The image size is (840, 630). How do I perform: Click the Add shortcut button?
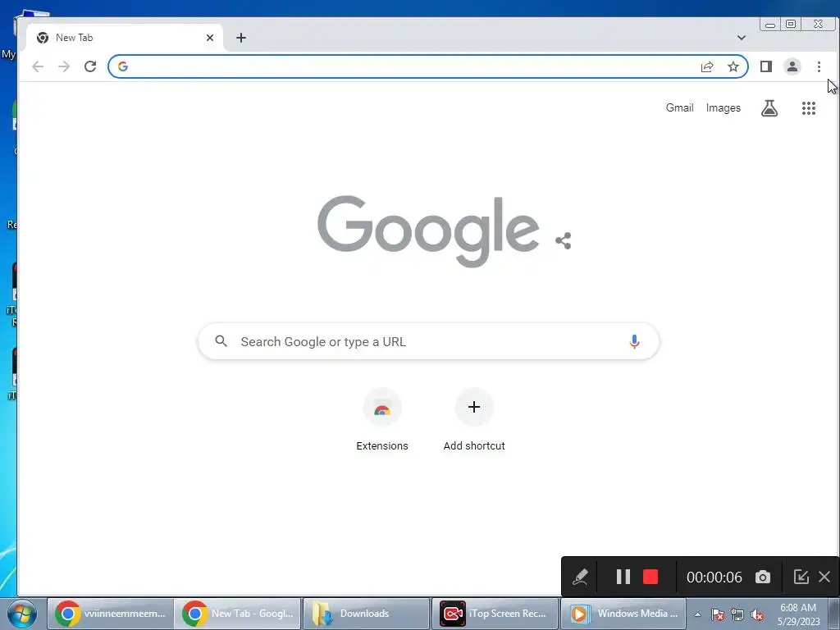pos(474,421)
